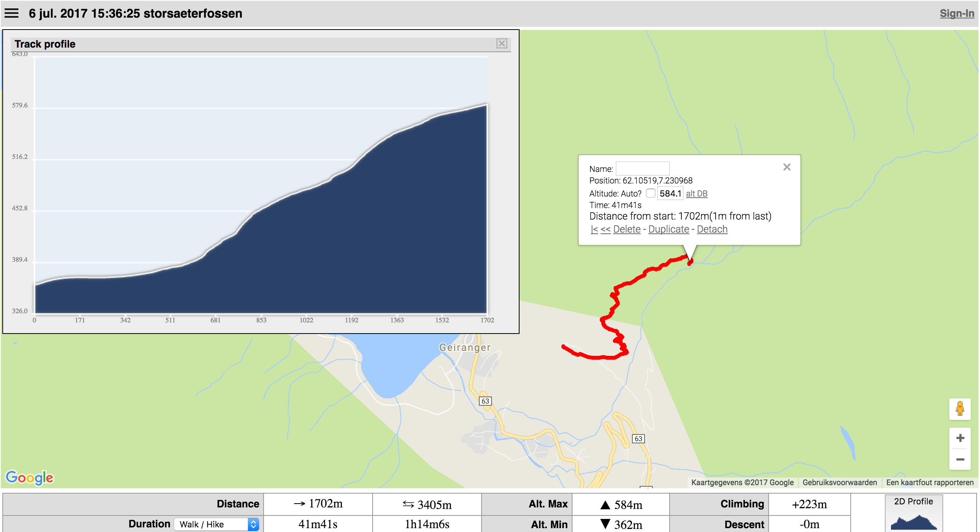
Task: Click the Alt. Max 584m value
Action: [621, 504]
